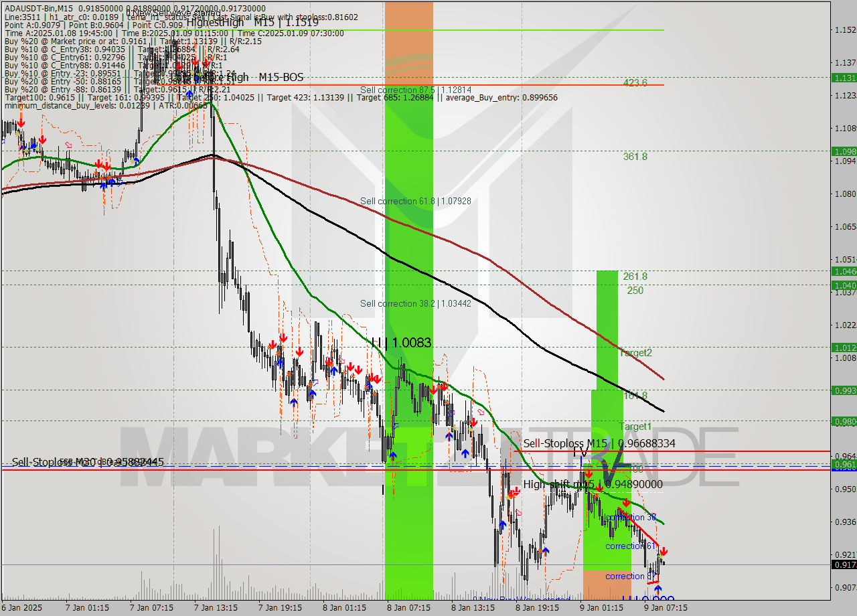Click the Buy %20 @ Market price line
This screenshot has height=616, width=857.
pos(133,42)
